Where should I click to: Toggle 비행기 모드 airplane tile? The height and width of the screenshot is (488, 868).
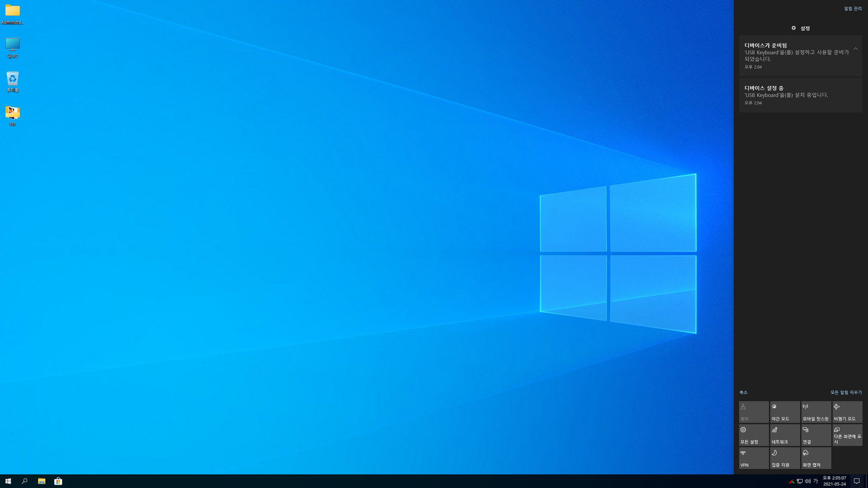(847, 412)
